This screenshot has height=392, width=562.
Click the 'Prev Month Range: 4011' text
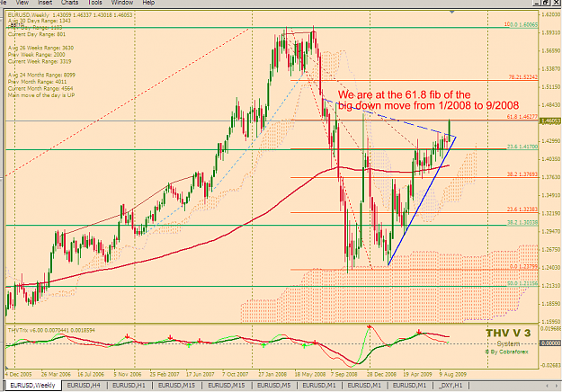(x=37, y=82)
